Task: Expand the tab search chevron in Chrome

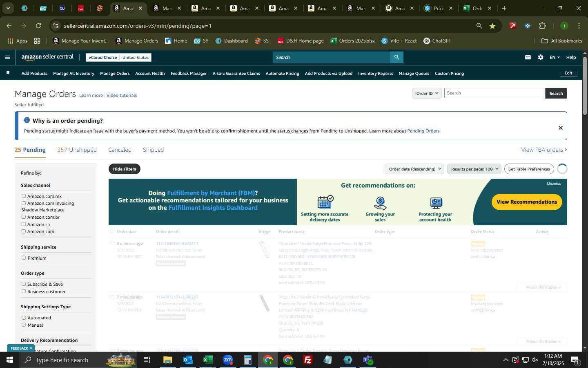Action: (x=8, y=8)
